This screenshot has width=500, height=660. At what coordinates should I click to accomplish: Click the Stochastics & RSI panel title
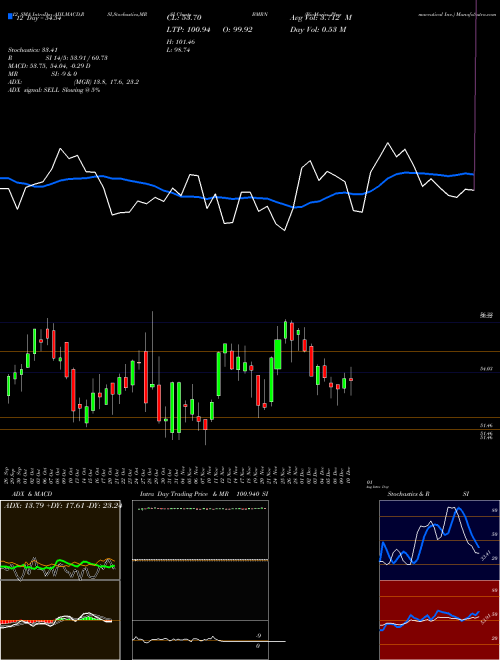tap(428, 494)
